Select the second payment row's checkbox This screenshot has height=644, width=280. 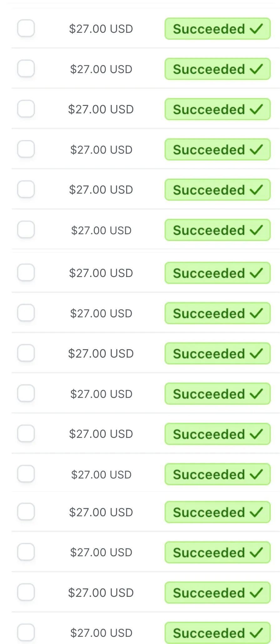(26, 69)
